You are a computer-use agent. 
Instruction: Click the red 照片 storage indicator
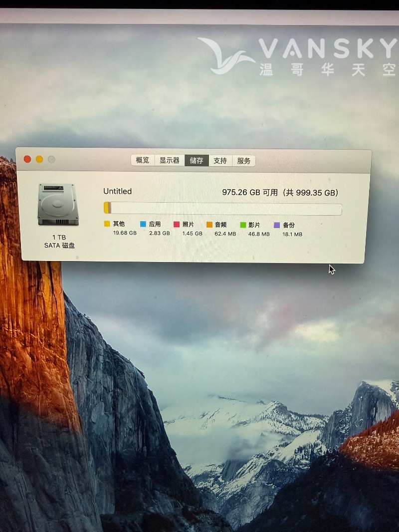click(x=177, y=224)
